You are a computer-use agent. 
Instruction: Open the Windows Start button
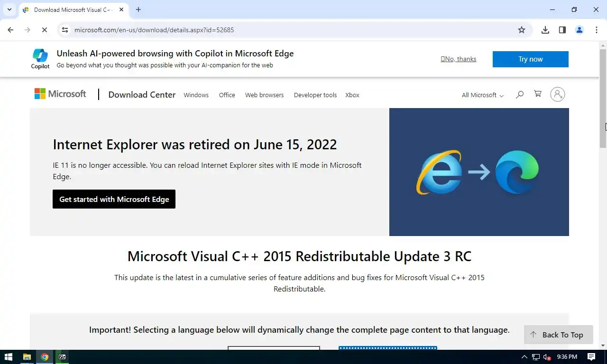click(9, 357)
